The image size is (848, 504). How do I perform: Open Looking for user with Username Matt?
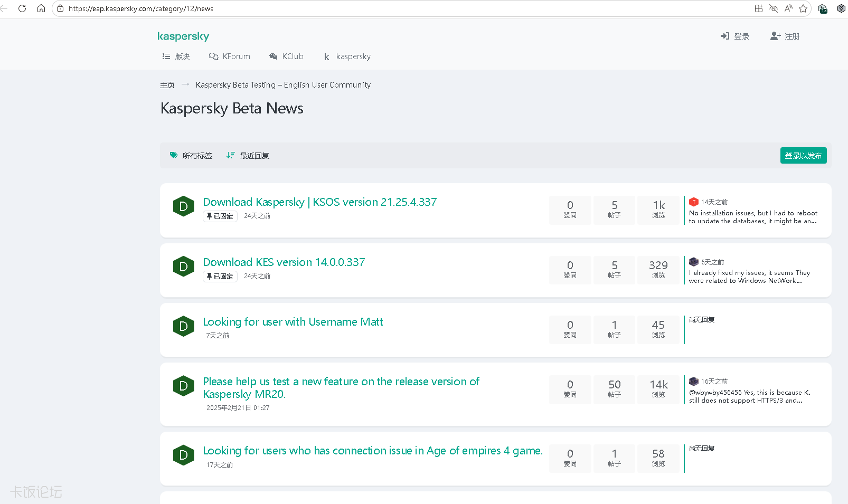click(x=293, y=322)
